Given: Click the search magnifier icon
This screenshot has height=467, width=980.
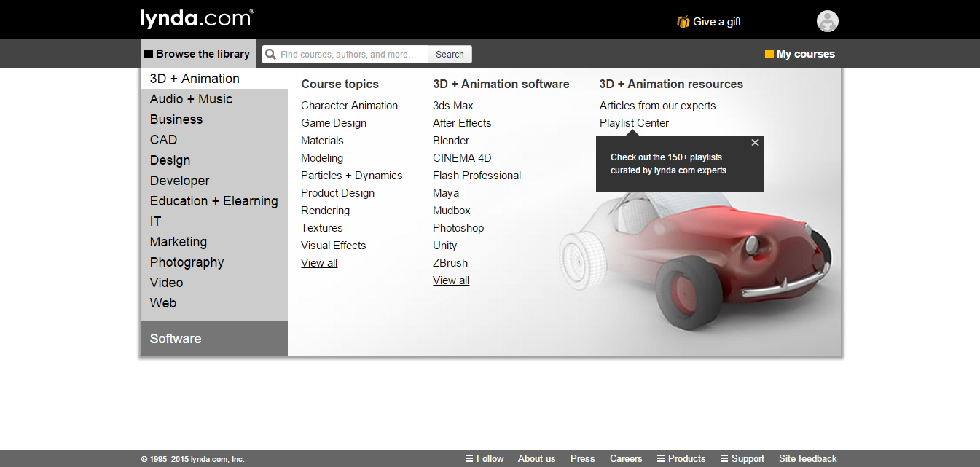Looking at the screenshot, I should (x=270, y=54).
